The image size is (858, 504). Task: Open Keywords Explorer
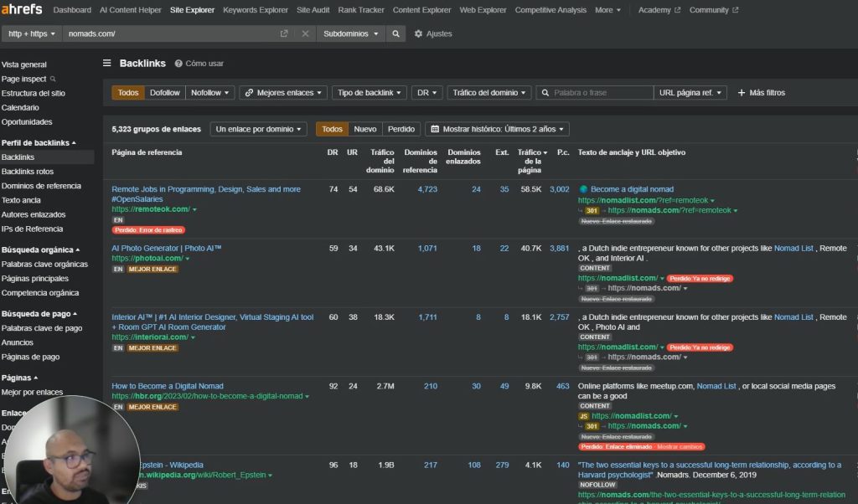pos(255,10)
